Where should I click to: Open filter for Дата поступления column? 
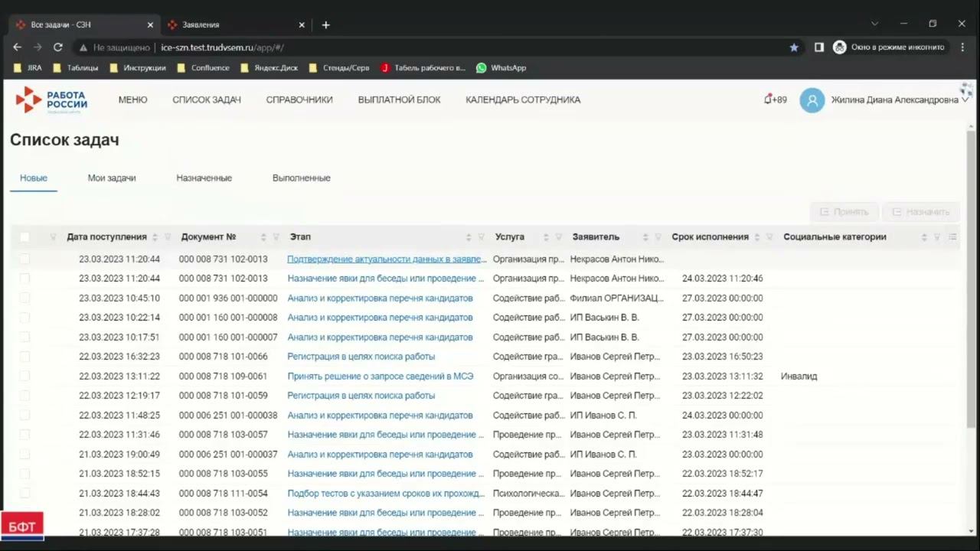(168, 237)
